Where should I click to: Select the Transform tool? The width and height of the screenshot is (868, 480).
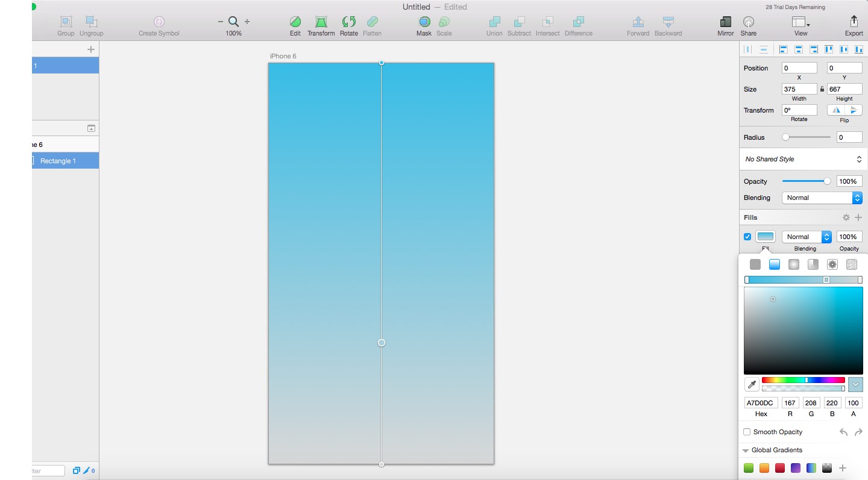321,22
